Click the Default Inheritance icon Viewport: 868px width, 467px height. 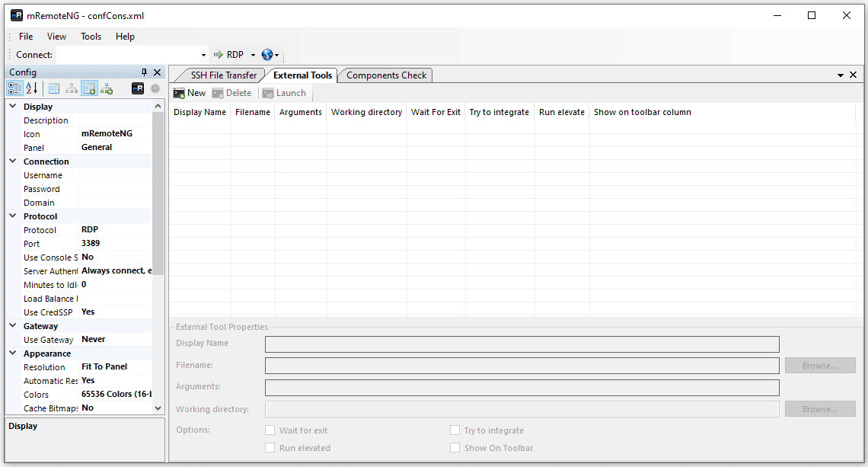(x=107, y=88)
